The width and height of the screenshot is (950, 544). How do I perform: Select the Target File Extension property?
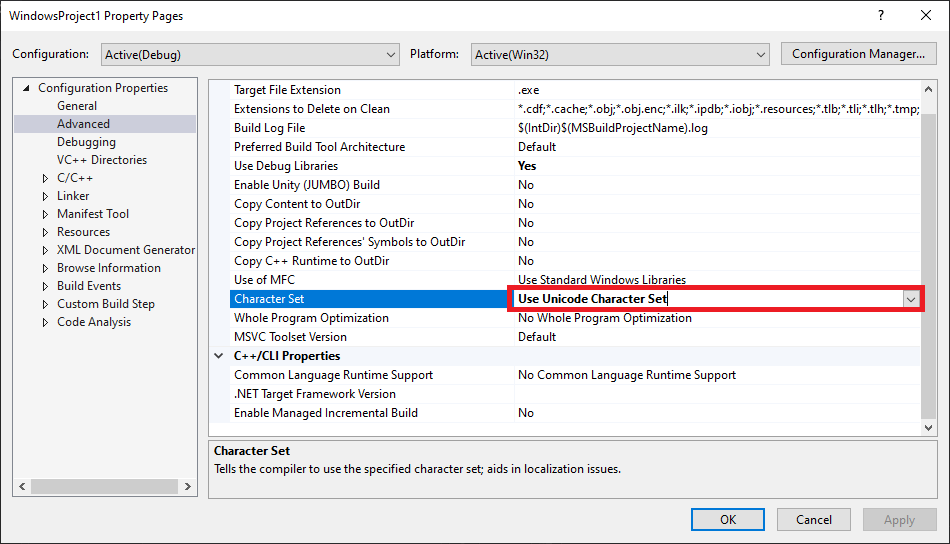point(287,90)
